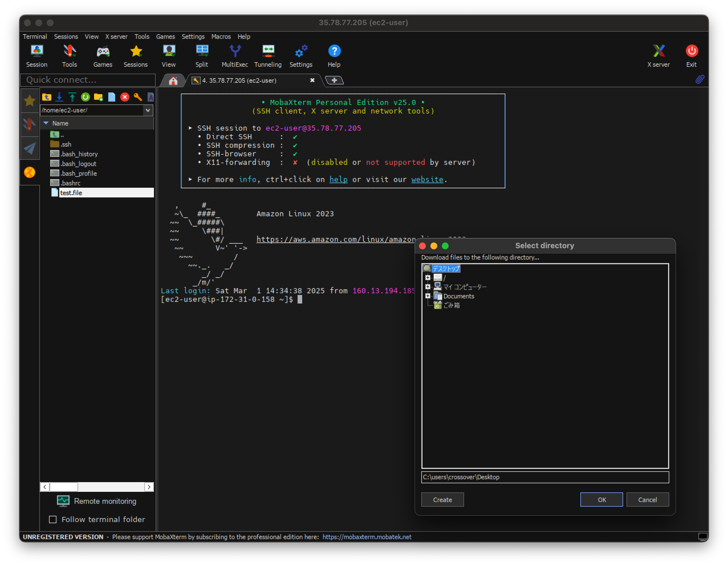Open the Macros menu
This screenshot has width=728, height=566.
[x=221, y=37]
